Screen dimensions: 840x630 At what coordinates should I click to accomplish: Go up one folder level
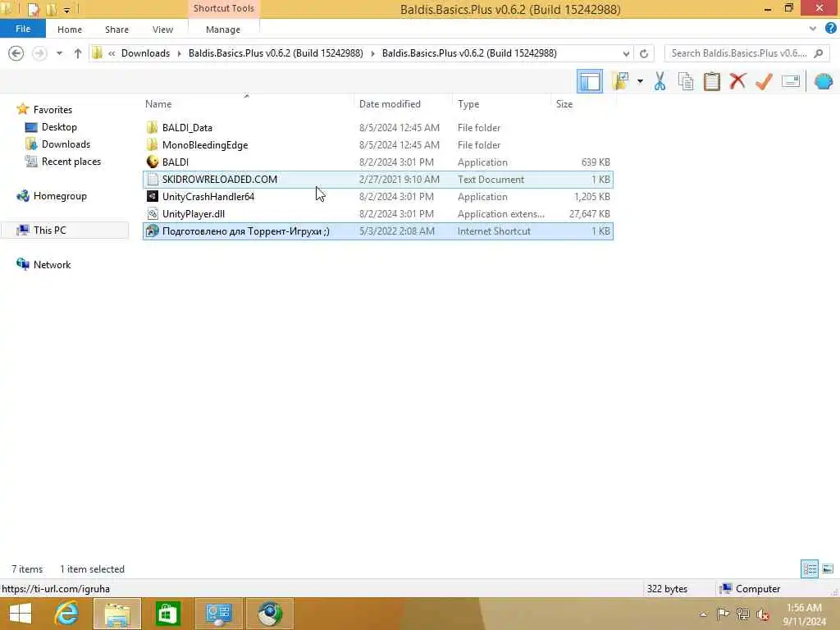[78, 53]
